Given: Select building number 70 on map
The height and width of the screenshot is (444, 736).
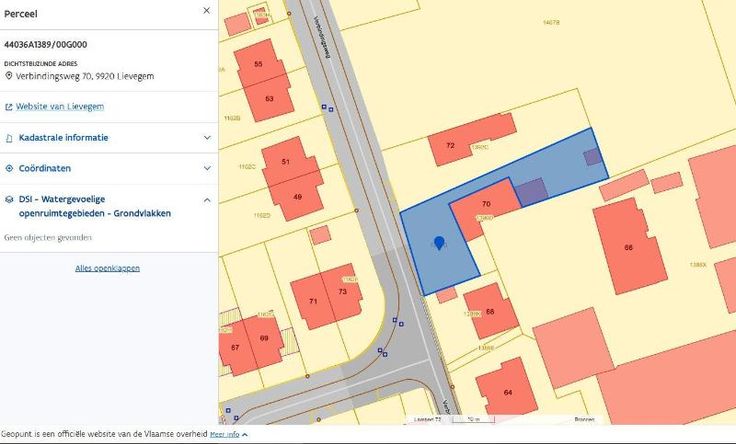Looking at the screenshot, I should [486, 204].
